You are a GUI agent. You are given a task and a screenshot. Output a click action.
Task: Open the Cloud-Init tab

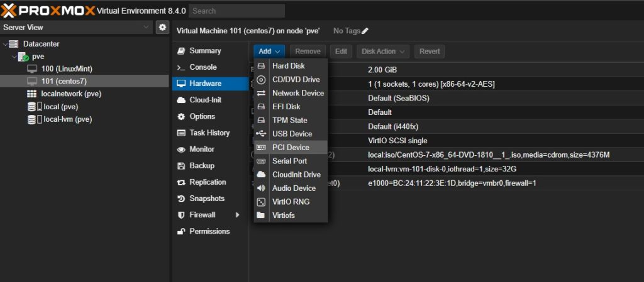tap(210, 100)
